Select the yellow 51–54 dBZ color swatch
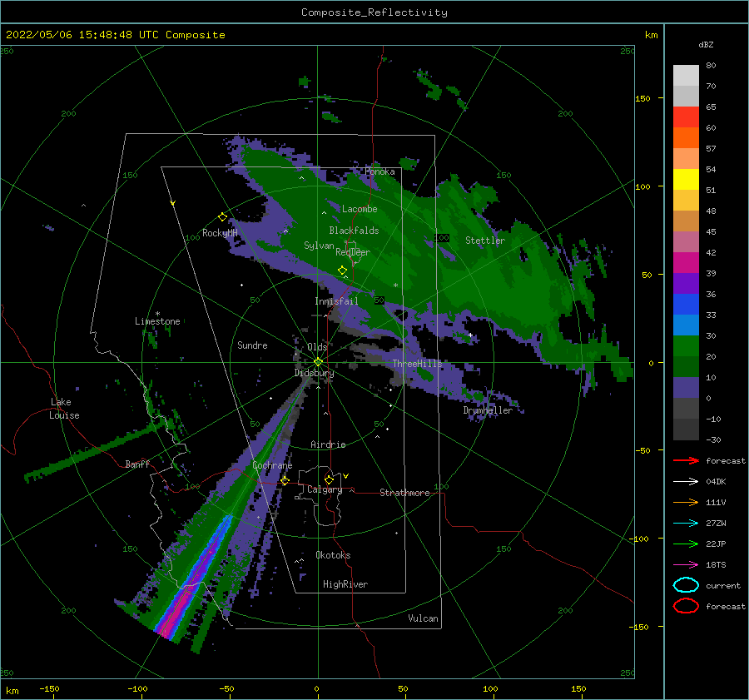749x700 pixels. [686, 180]
